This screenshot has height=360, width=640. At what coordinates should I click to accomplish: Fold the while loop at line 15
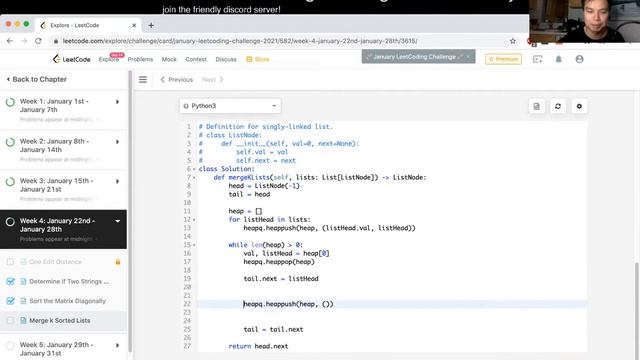pos(194,245)
